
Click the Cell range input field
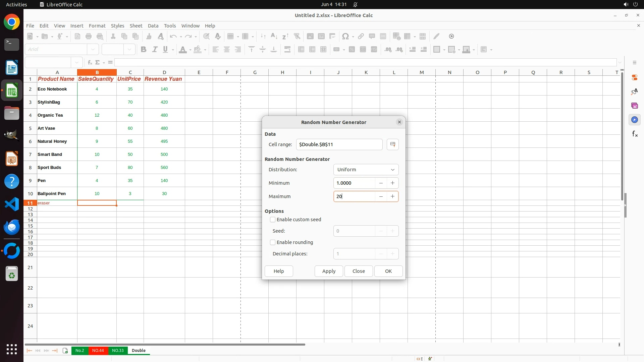pyautogui.click(x=339, y=144)
